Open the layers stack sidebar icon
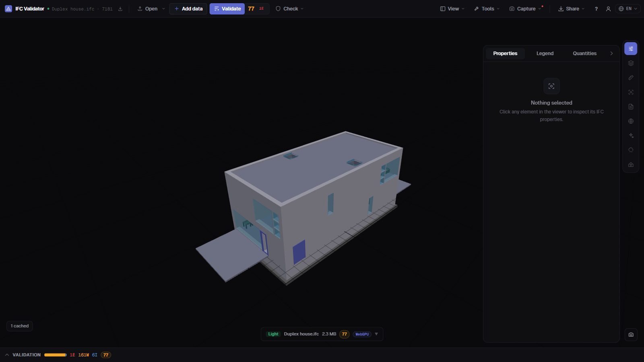This screenshot has height=362, width=644. point(631,63)
